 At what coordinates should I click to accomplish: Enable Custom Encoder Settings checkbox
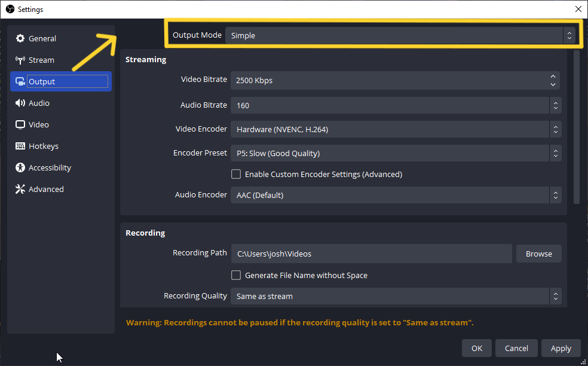(x=236, y=174)
